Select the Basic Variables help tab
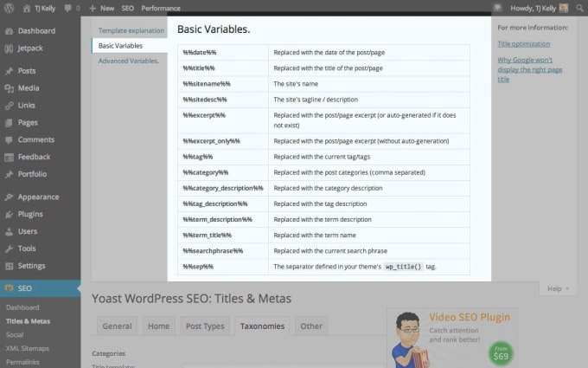 [x=130, y=45]
